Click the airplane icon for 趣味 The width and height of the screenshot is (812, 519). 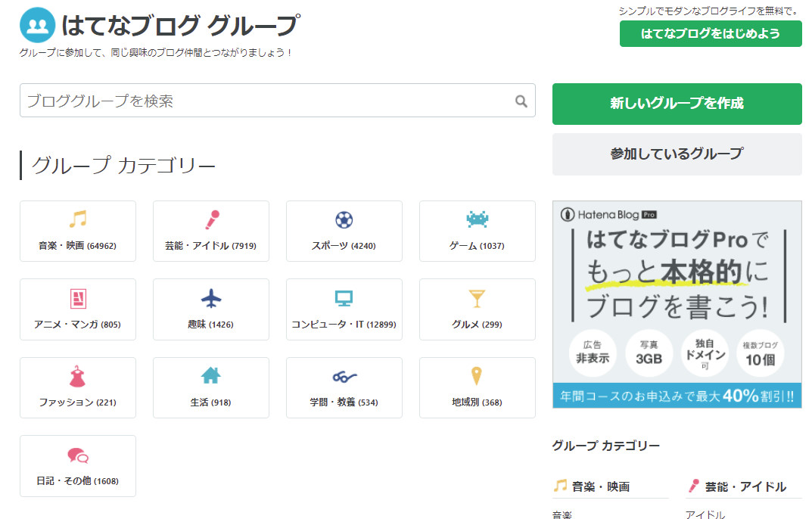pos(210,298)
